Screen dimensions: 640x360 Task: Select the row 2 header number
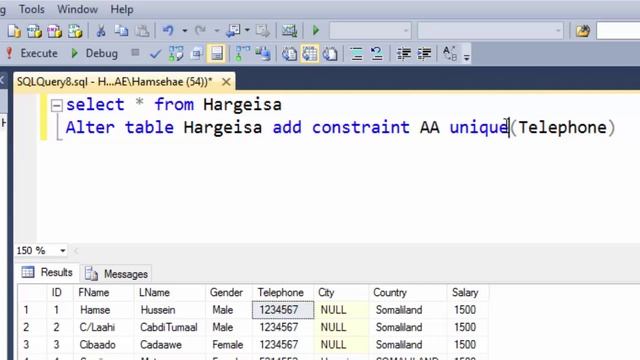tap(32, 327)
